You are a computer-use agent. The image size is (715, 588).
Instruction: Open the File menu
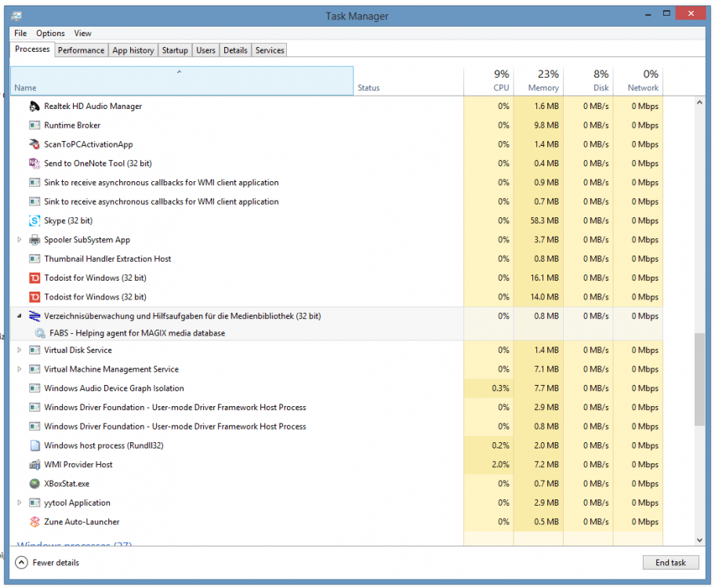pos(20,33)
